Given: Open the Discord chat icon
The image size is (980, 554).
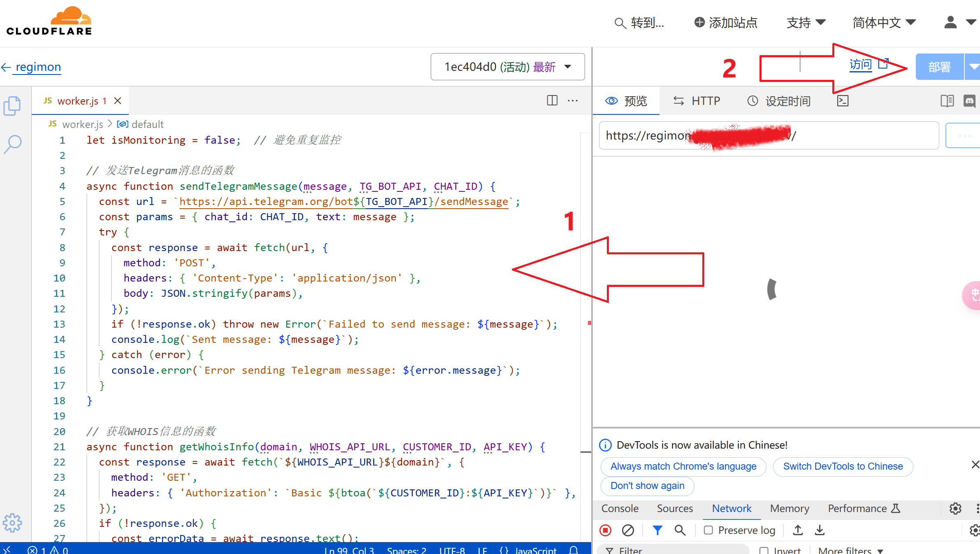Looking at the screenshot, I should pyautogui.click(x=970, y=101).
